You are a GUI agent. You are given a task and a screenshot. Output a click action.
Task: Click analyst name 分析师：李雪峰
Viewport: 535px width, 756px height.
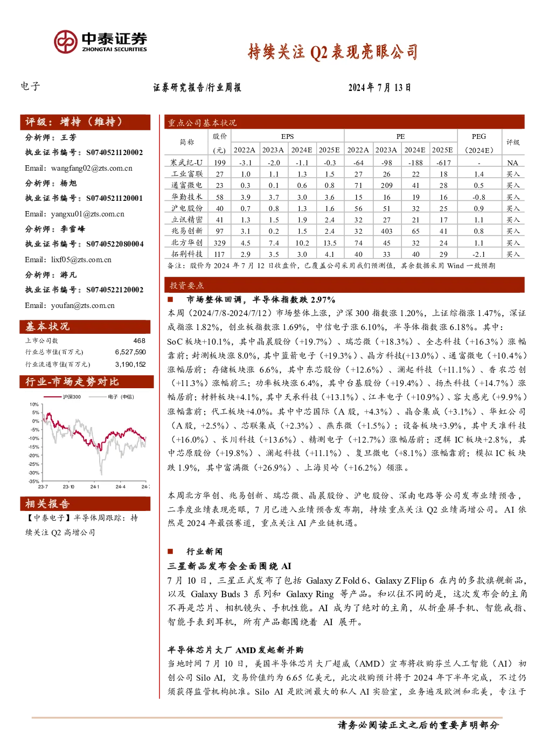click(x=55, y=229)
